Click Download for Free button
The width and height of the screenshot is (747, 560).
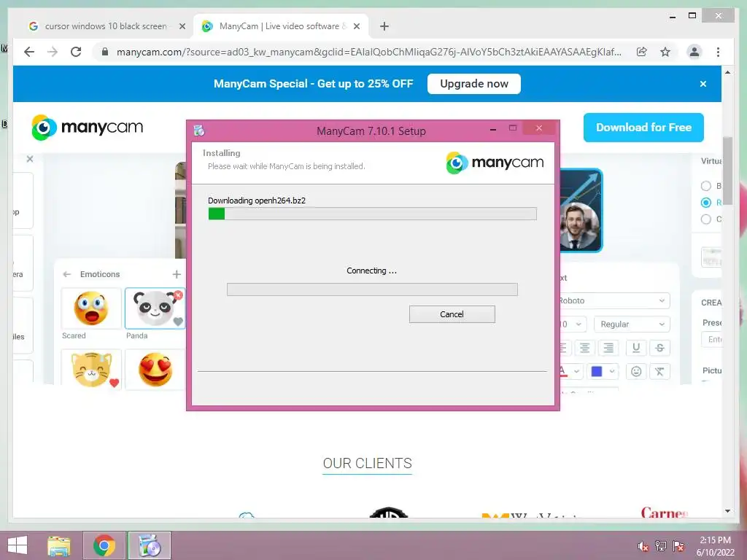click(x=643, y=128)
